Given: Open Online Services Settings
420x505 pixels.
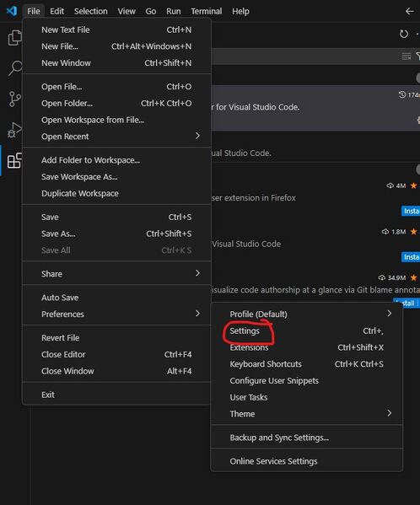Looking at the screenshot, I should (307, 461).
